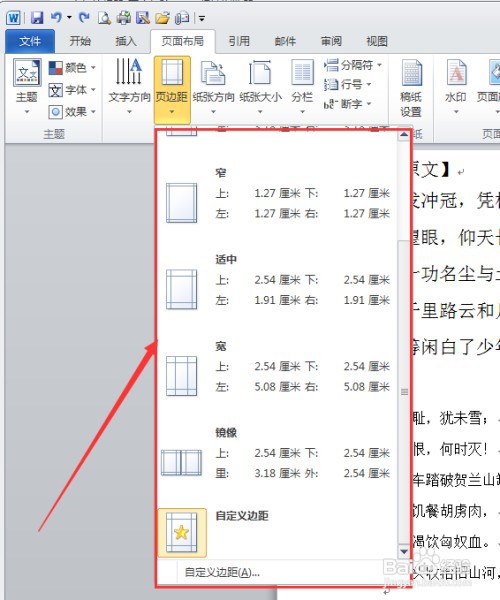Screen dimensions: 500x600
Task: Toggle the 页边距 margins dropdown button
Action: click(x=172, y=90)
